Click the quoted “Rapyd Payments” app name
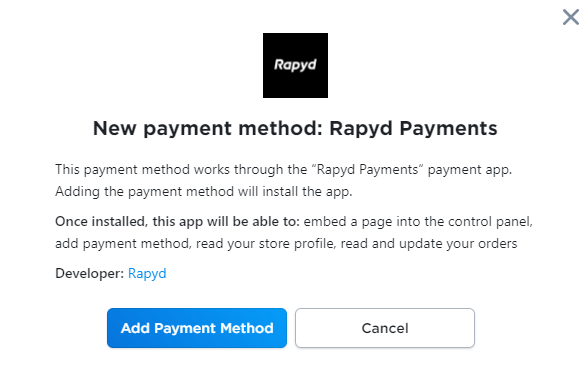The height and width of the screenshot is (376, 587). point(368,170)
